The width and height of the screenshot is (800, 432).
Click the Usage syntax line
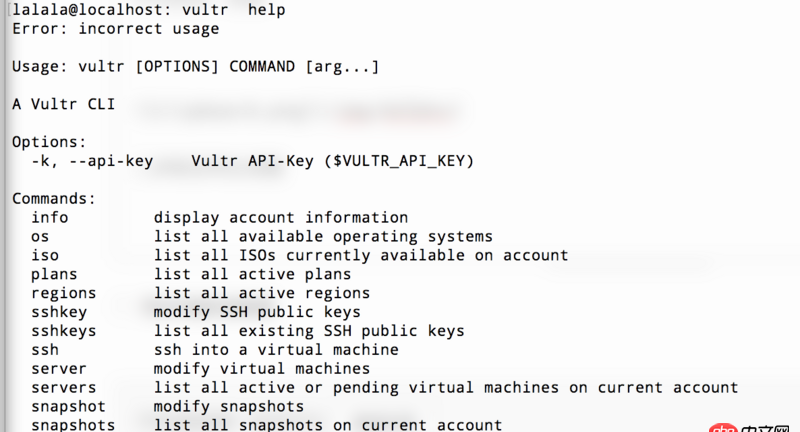195,67
